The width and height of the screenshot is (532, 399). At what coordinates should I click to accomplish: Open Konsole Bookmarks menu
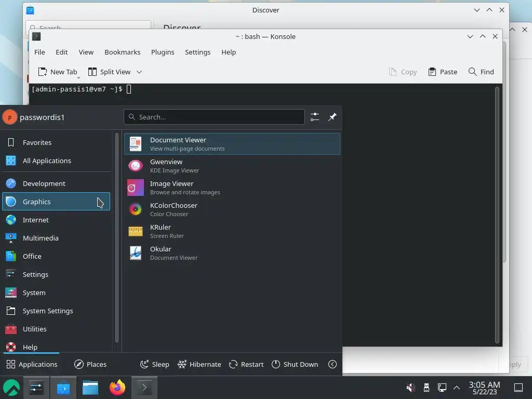click(123, 52)
